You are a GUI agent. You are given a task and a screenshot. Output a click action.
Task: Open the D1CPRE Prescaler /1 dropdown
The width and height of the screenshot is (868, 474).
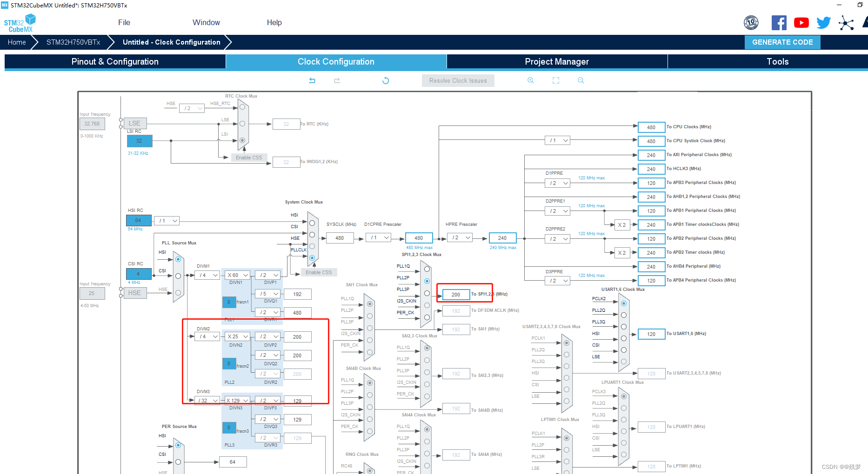coord(379,237)
